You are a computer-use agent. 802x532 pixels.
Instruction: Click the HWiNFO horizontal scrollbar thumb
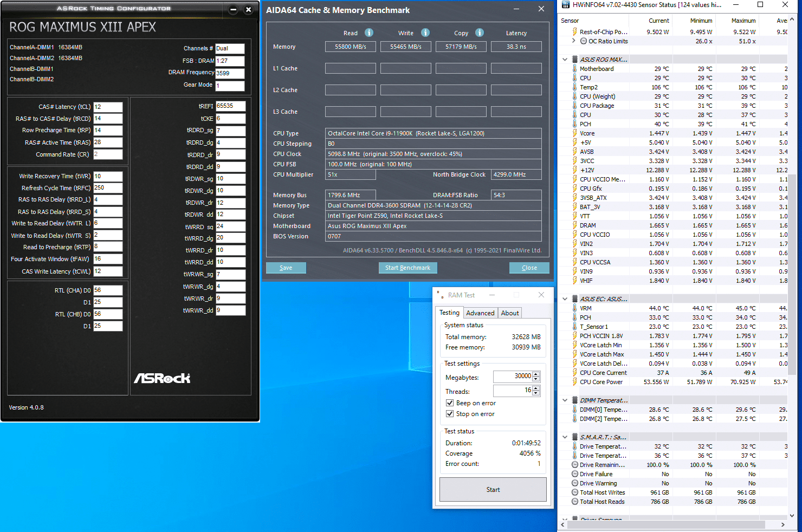(666, 525)
